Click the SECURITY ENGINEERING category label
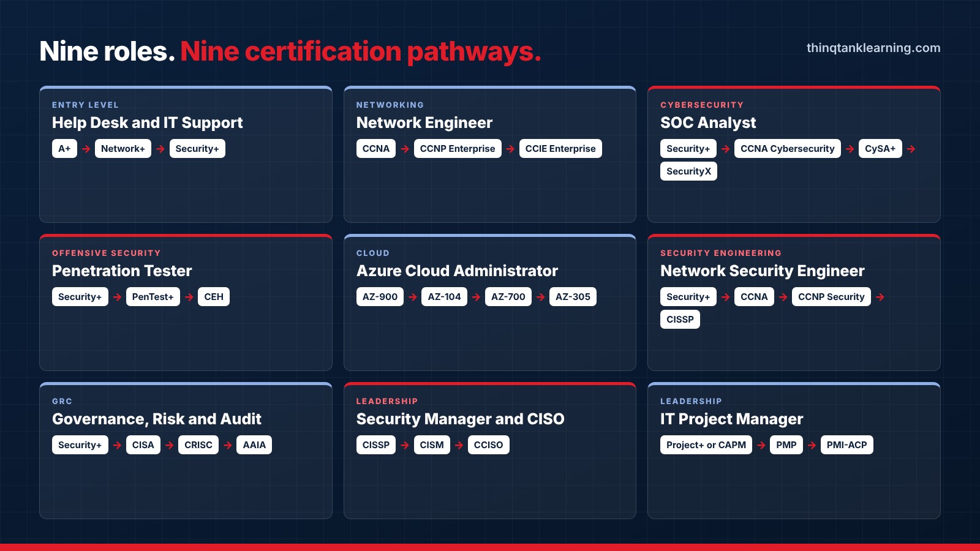 [721, 253]
